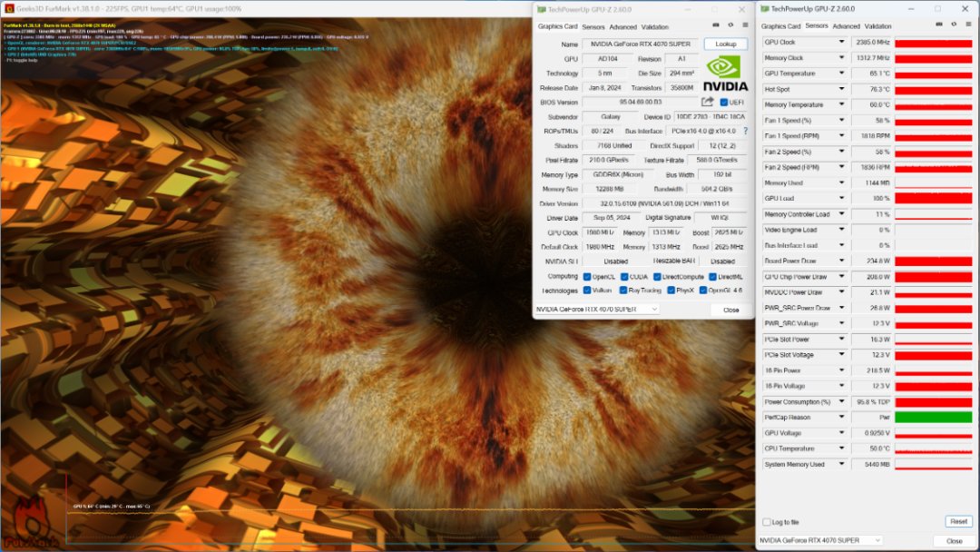Image resolution: width=980 pixels, height=552 pixels.
Task: Open the 16-Pin Power sensor dropdown
Action: click(x=841, y=370)
